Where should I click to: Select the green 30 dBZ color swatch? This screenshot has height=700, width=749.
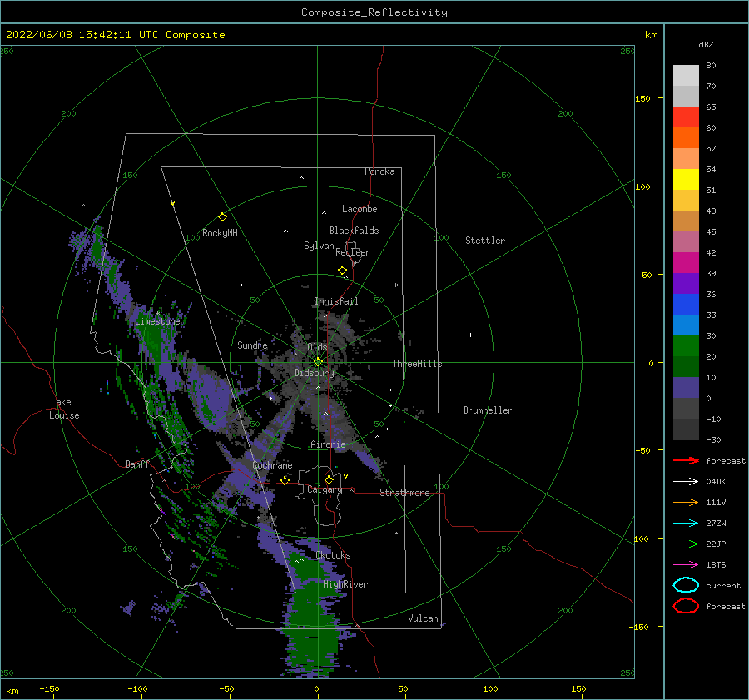[x=686, y=346]
